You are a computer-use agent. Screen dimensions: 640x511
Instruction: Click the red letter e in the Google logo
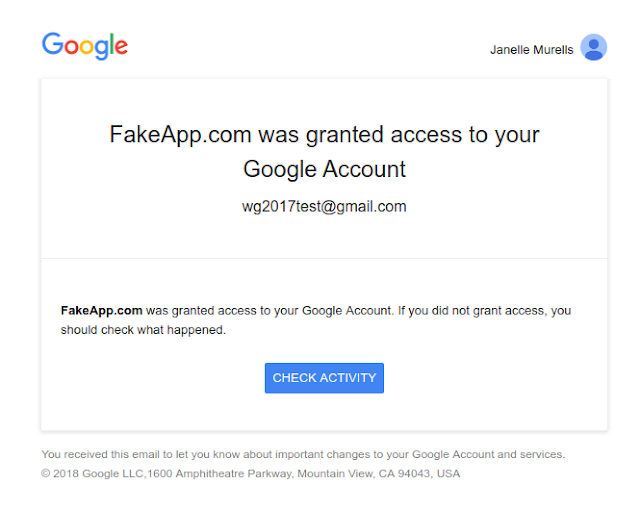coord(120,47)
